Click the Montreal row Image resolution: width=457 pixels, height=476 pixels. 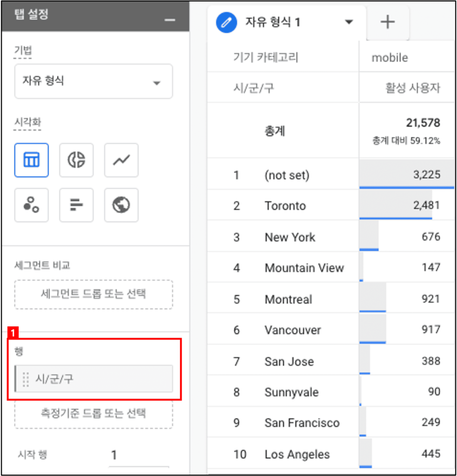[331, 299]
